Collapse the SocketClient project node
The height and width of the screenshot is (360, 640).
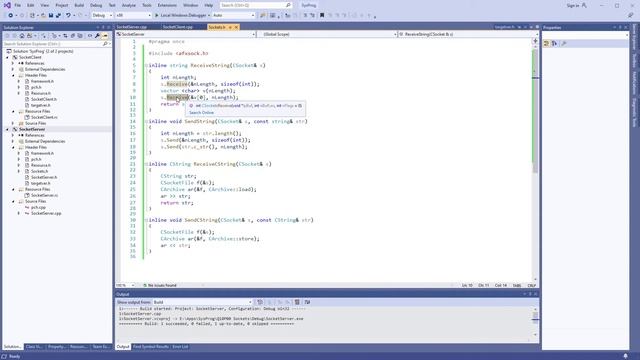[7, 58]
